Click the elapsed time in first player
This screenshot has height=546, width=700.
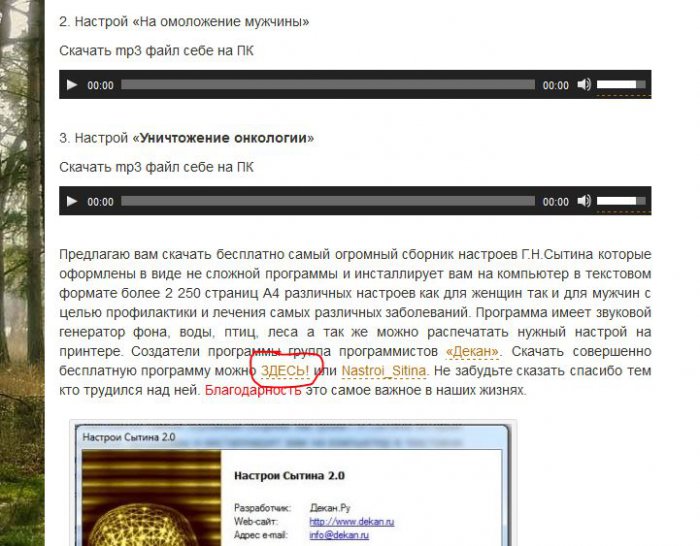[x=100, y=86]
